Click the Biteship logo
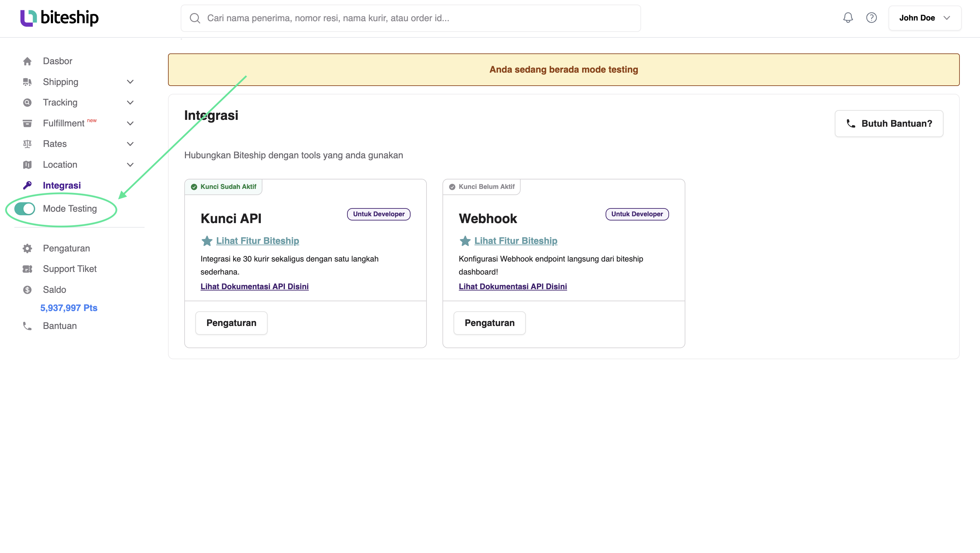980x553 pixels. 59,18
